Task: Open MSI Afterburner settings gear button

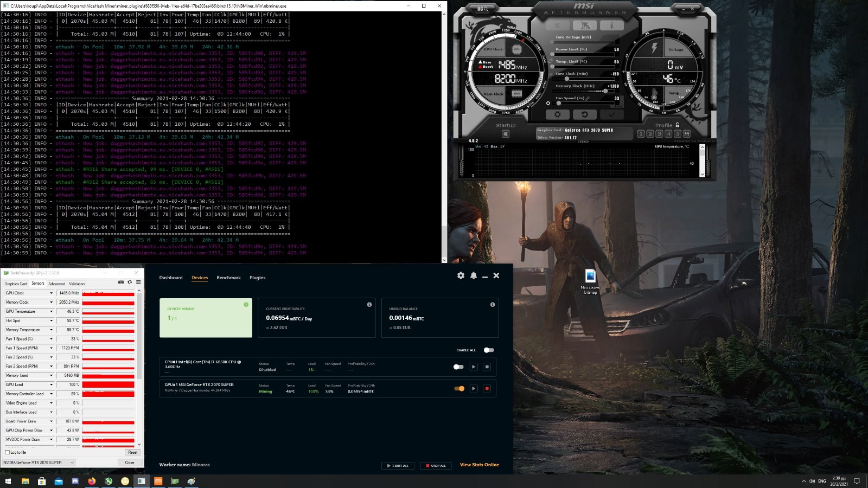Action: click(557, 114)
